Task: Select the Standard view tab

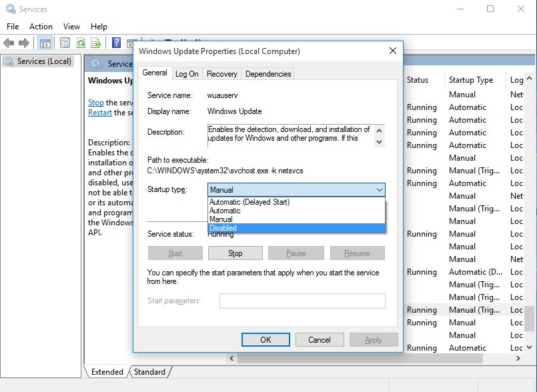Action: point(149,372)
